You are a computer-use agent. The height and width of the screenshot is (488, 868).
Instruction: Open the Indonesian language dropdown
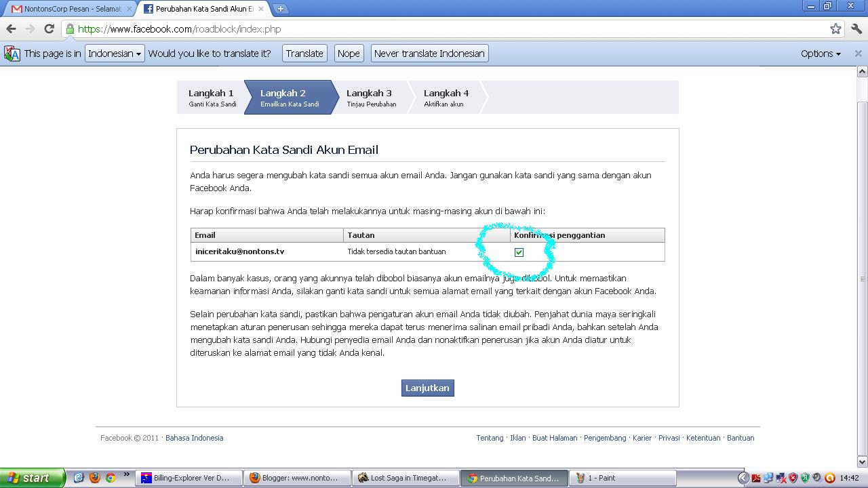click(x=115, y=54)
